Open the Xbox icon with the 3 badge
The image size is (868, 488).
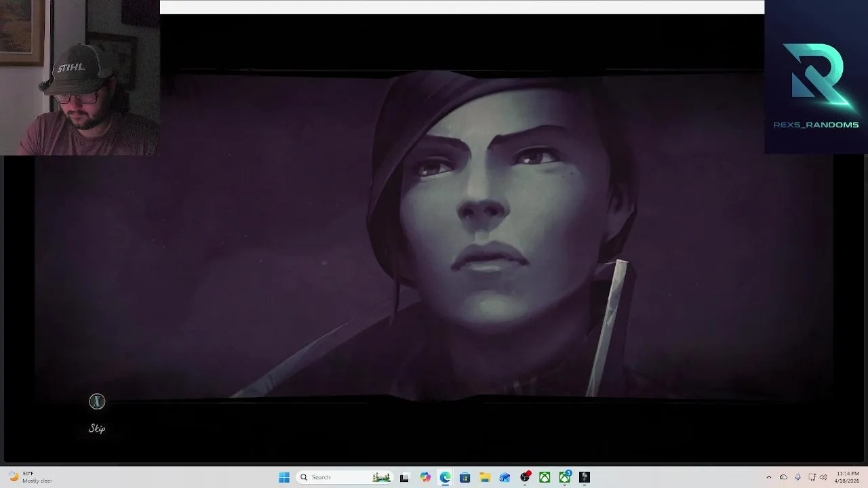click(565, 477)
